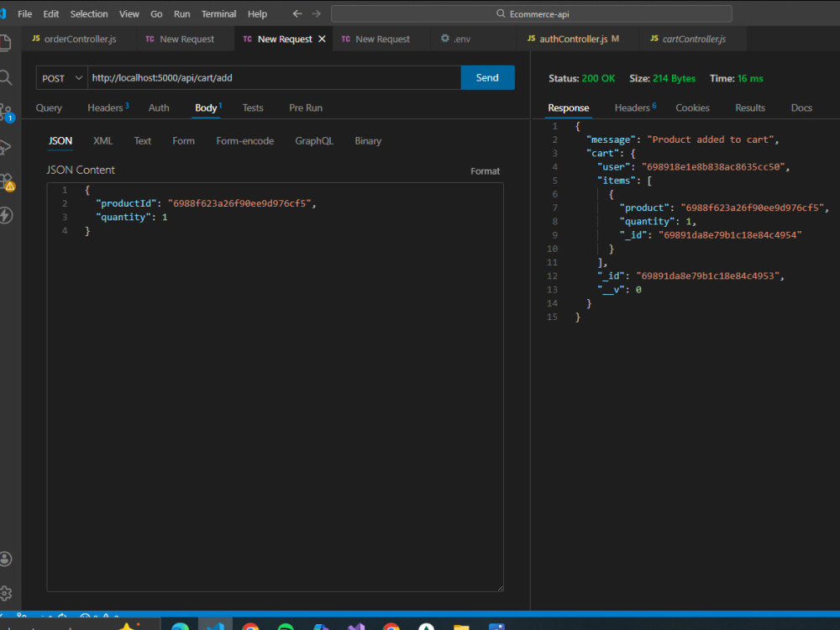The image size is (840, 630).
Task: Open the Cookies tab
Action: coord(692,108)
